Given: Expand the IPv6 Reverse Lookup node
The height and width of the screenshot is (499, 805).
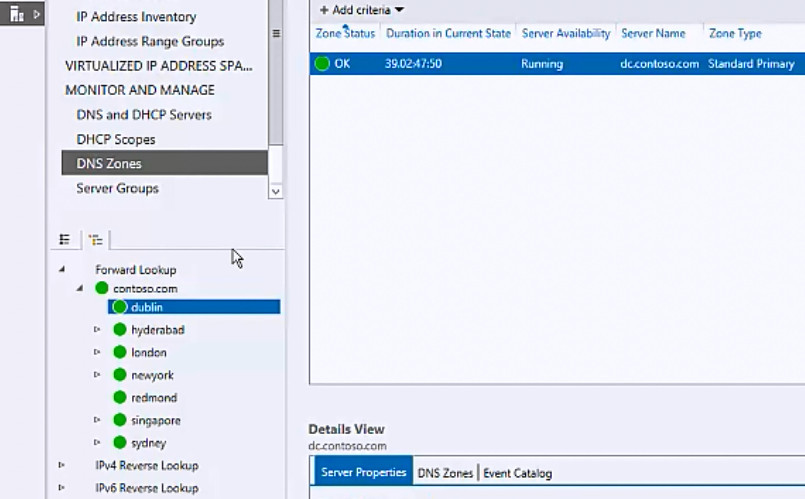Looking at the screenshot, I should 62,489.
